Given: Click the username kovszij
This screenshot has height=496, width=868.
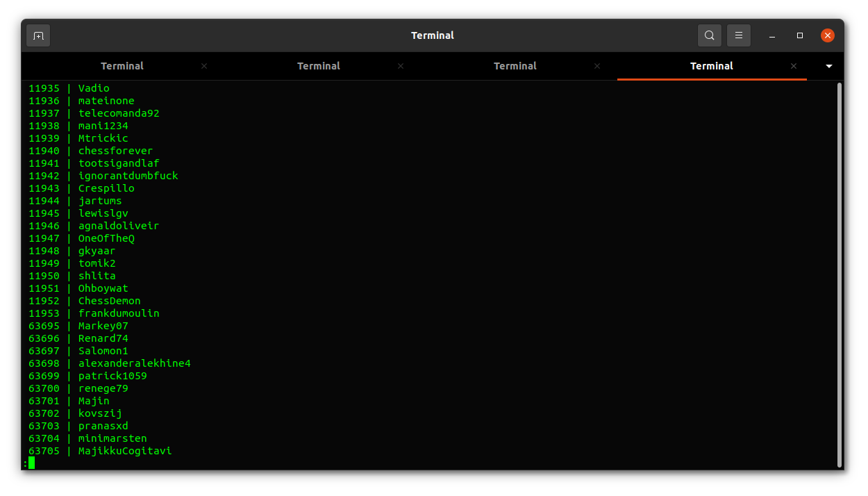Looking at the screenshot, I should pos(100,413).
